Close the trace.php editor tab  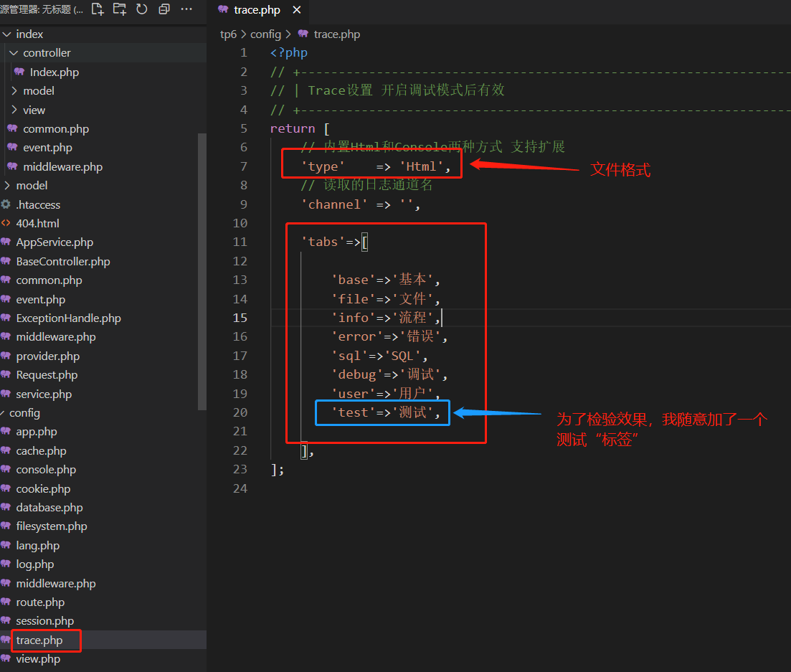[x=297, y=9]
